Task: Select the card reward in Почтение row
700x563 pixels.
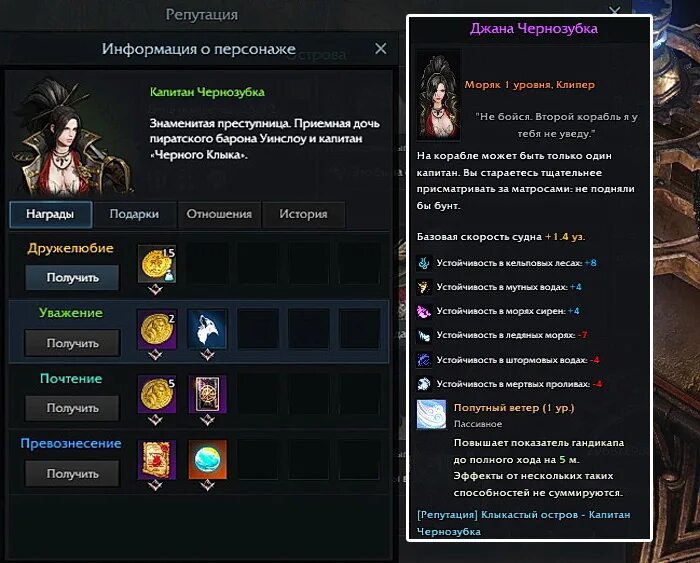Action: pyautogui.click(x=208, y=394)
